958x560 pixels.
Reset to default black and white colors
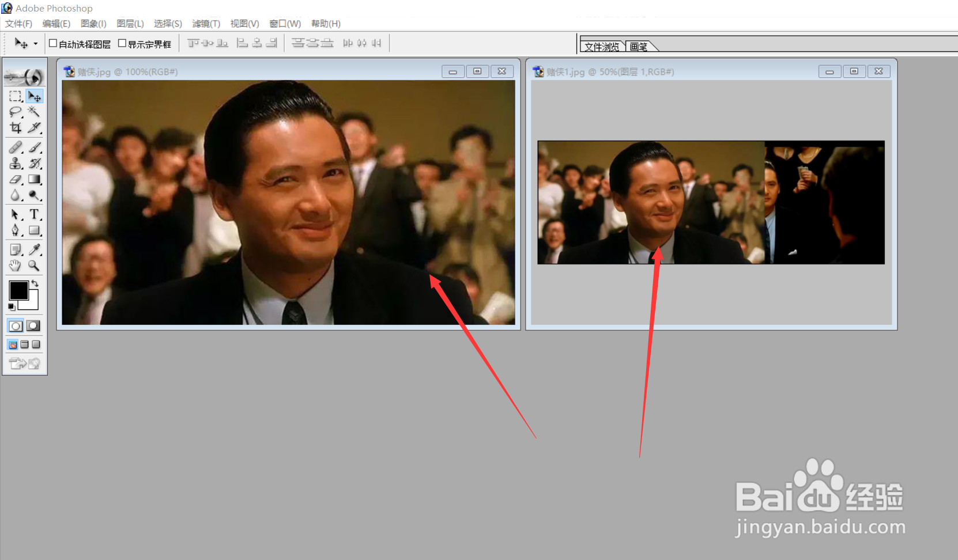pyautogui.click(x=12, y=307)
